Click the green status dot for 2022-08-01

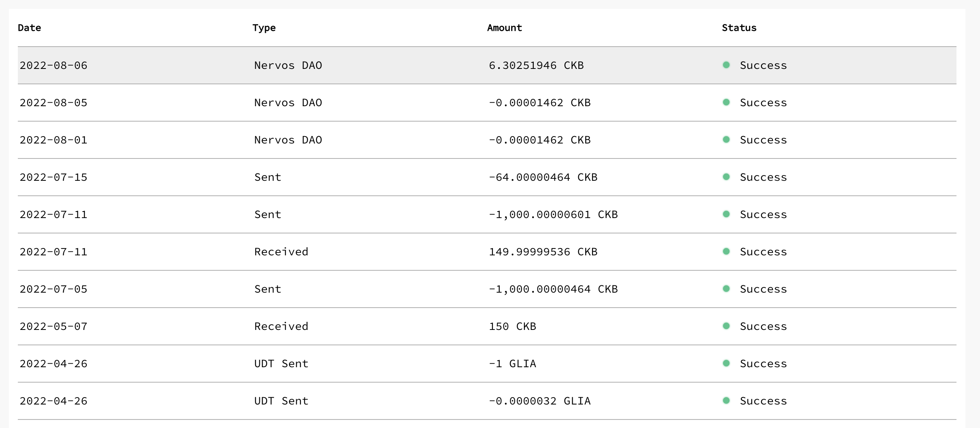(x=726, y=139)
